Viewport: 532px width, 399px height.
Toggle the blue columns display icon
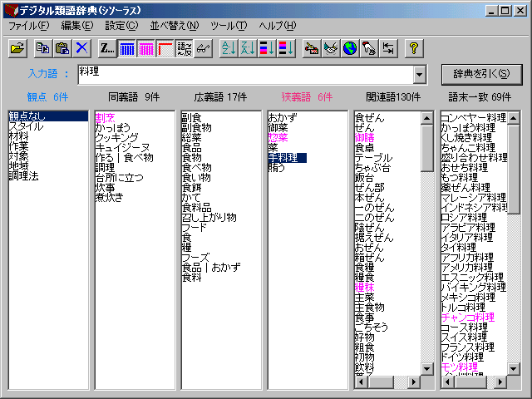tap(127, 48)
